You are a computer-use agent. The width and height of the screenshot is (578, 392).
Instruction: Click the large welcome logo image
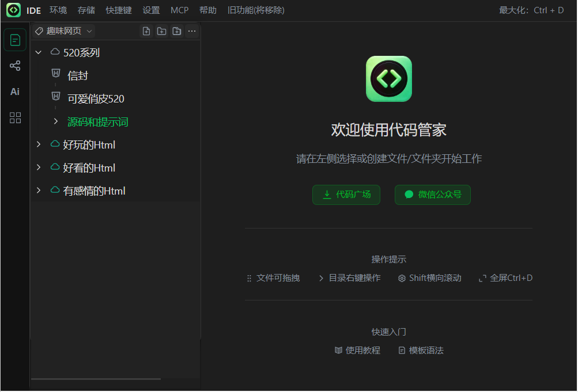pos(389,79)
